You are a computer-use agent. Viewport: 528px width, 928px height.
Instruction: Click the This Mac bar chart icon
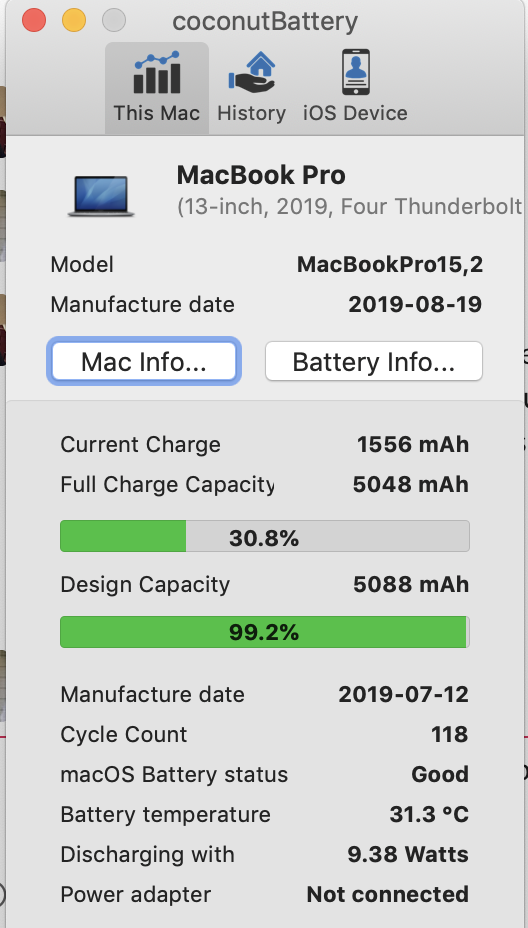157,72
